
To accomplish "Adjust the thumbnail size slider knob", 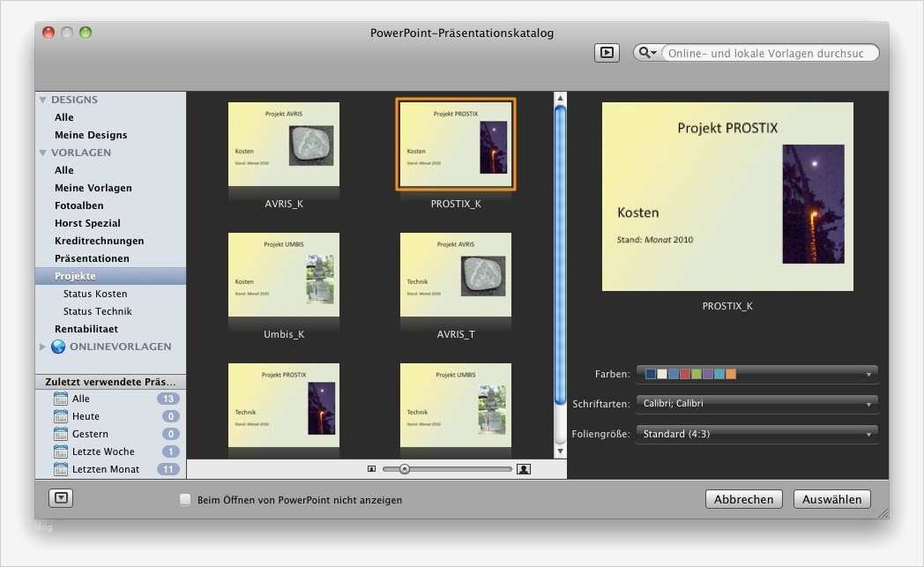I will [x=404, y=469].
